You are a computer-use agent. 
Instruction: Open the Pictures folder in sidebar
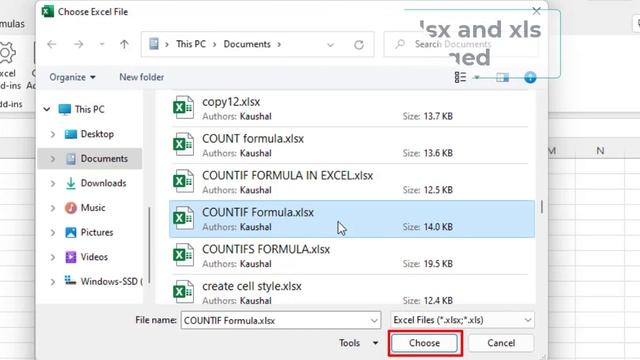click(97, 232)
